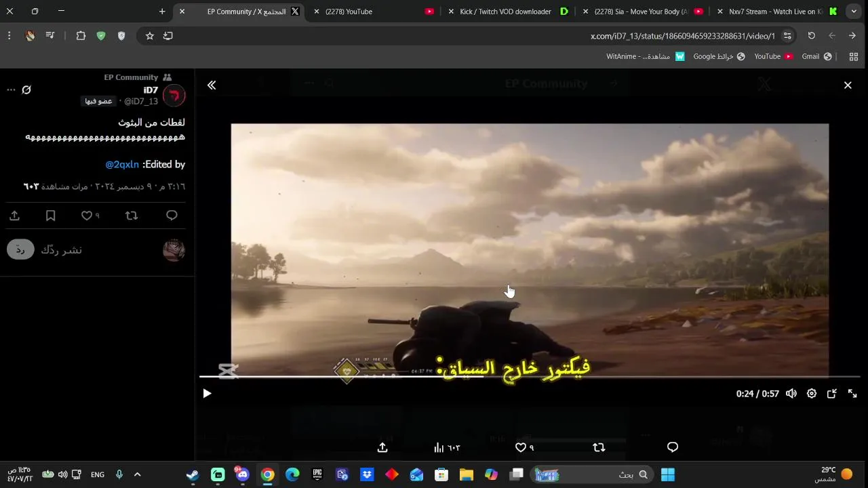Open all bookmarks grid icon

(854, 57)
